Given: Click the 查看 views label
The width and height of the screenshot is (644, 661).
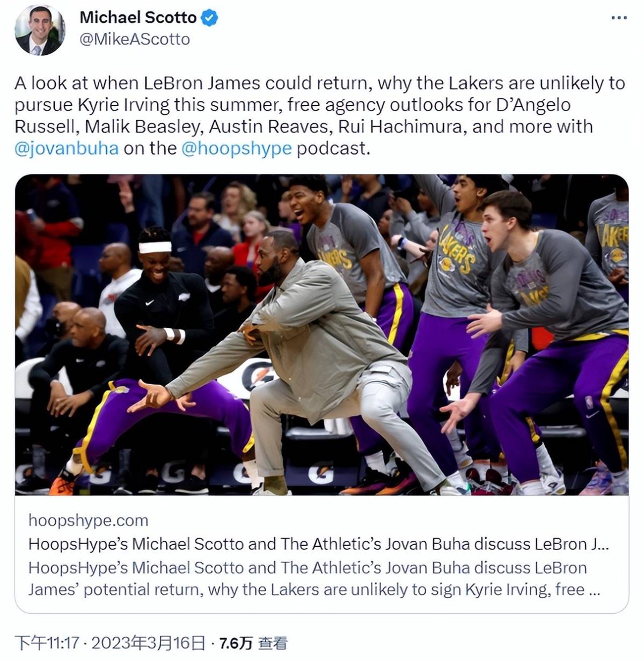Looking at the screenshot, I should 273,643.
